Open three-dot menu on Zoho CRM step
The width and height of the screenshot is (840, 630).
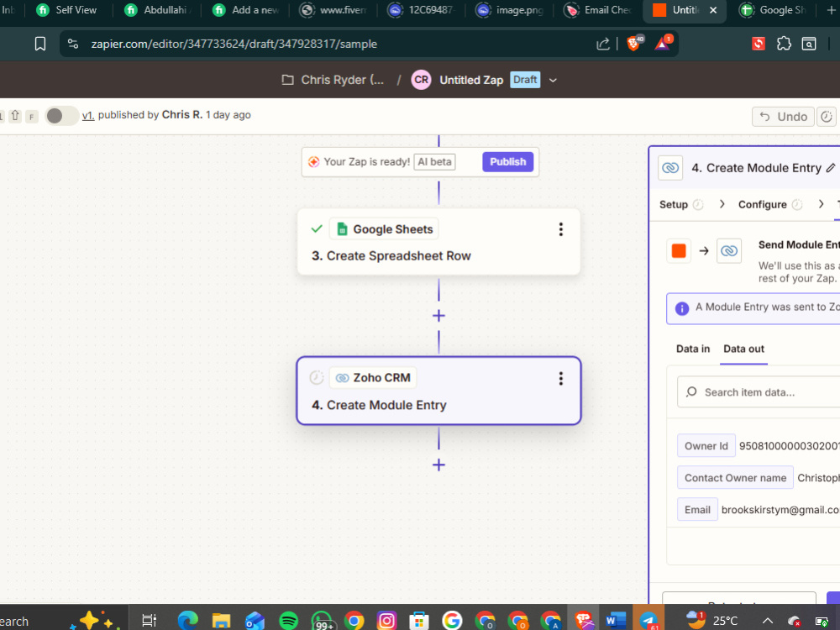561,379
